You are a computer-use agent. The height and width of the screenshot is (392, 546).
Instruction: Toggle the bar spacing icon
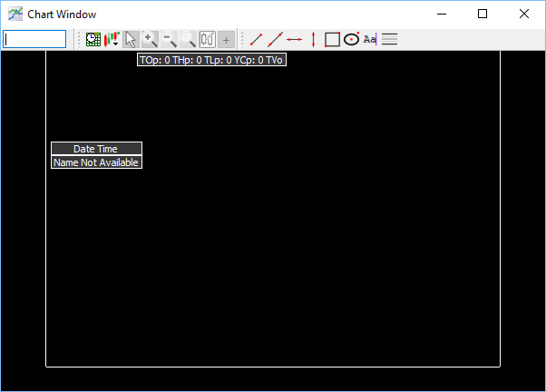pyautogui.click(x=207, y=39)
